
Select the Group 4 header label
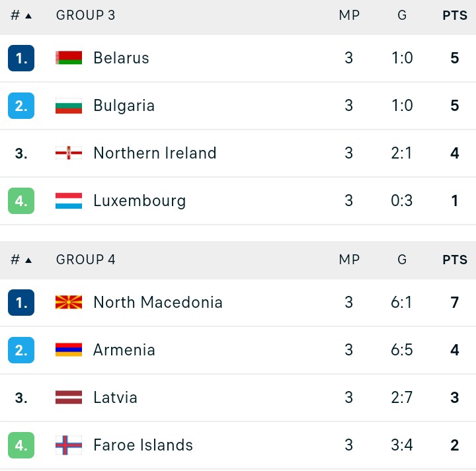pyautogui.click(x=85, y=260)
